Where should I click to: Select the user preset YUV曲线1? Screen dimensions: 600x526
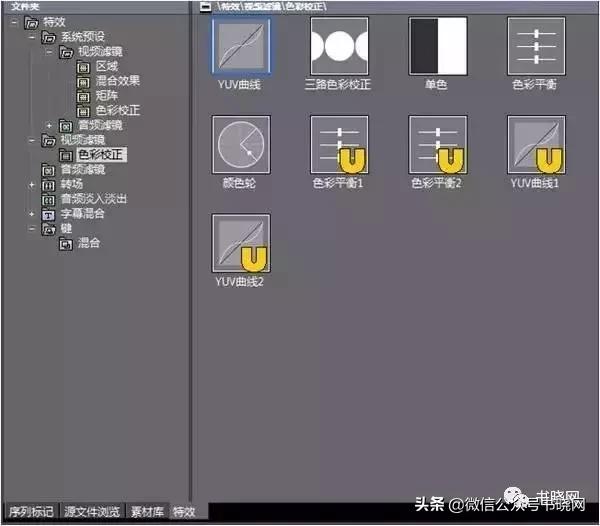pyautogui.click(x=536, y=145)
